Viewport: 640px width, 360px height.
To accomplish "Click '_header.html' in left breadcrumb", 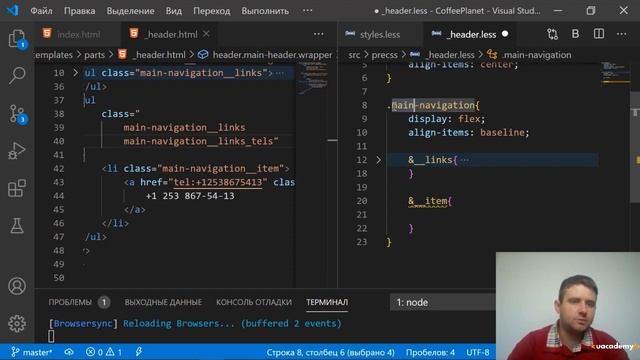I will (159, 55).
